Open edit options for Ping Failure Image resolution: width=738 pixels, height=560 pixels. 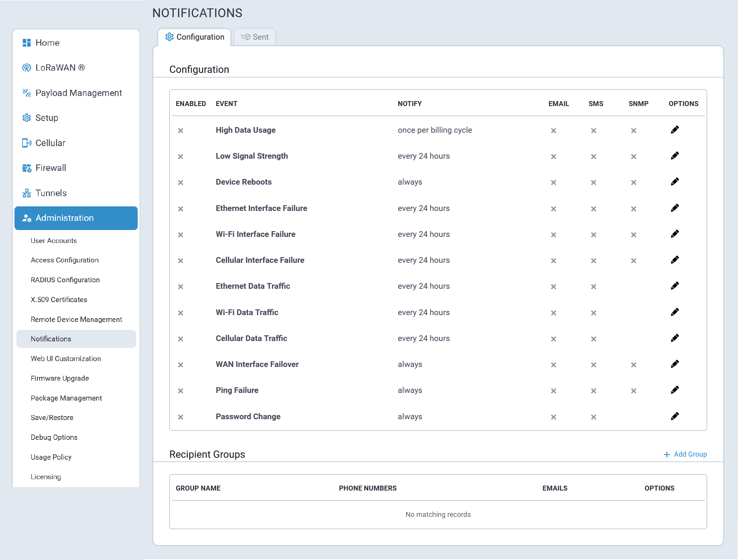click(674, 390)
